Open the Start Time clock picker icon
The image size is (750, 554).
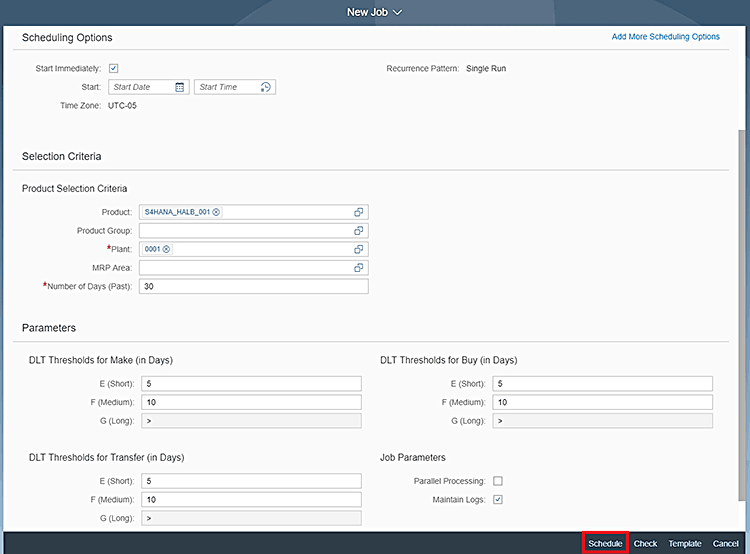[x=266, y=87]
